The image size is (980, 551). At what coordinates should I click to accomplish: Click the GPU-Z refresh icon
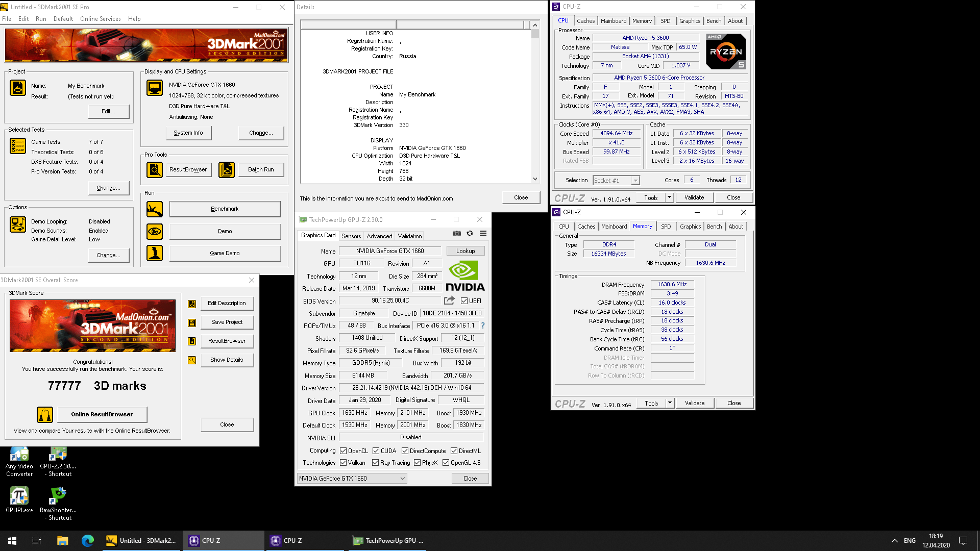click(x=470, y=233)
